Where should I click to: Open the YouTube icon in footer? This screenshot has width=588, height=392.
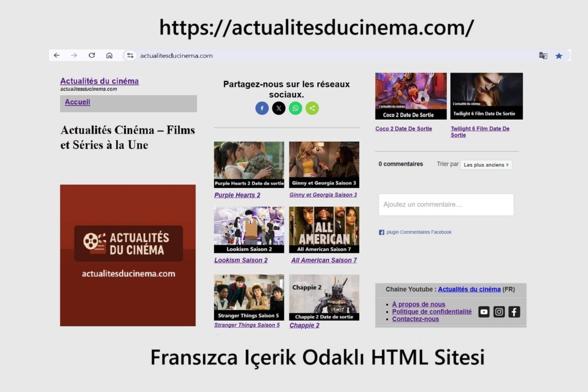tap(483, 312)
